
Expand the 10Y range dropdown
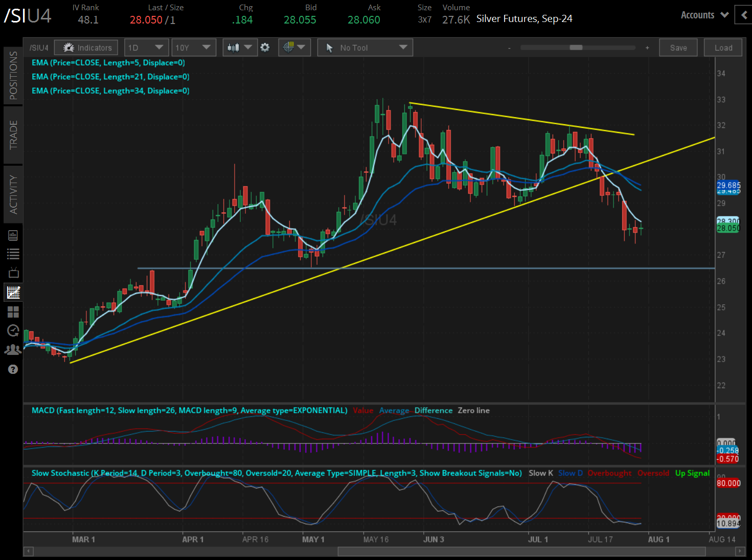pos(194,47)
